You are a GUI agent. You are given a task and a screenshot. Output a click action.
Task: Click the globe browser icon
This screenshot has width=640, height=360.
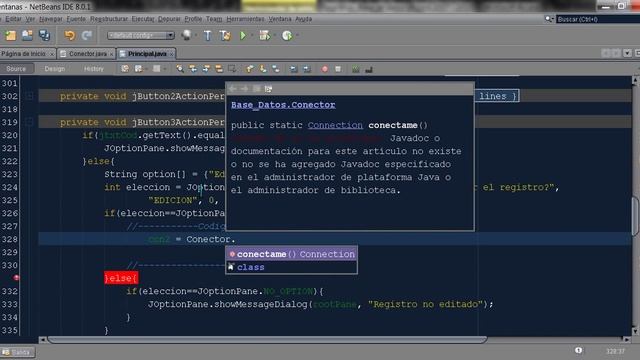187,36
